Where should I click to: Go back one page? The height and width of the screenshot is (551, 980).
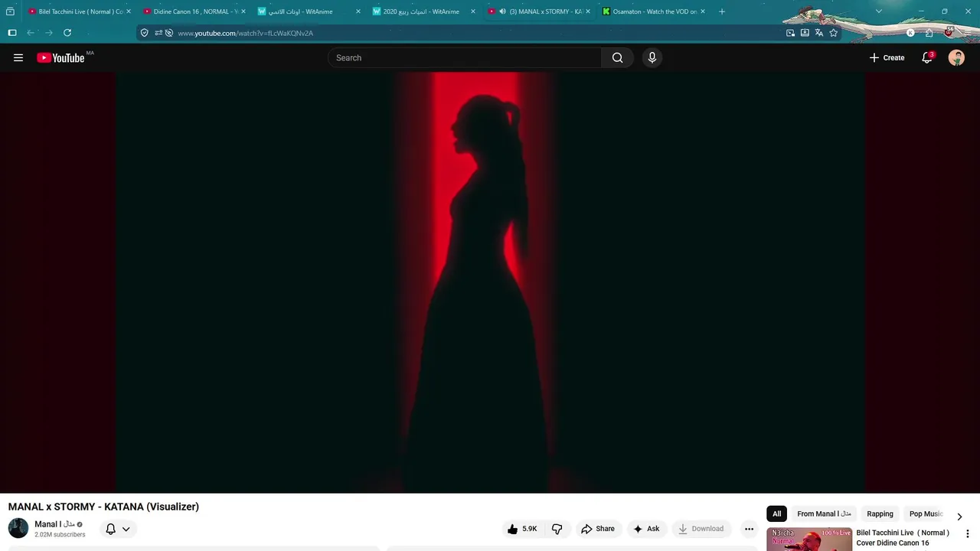tap(31, 33)
